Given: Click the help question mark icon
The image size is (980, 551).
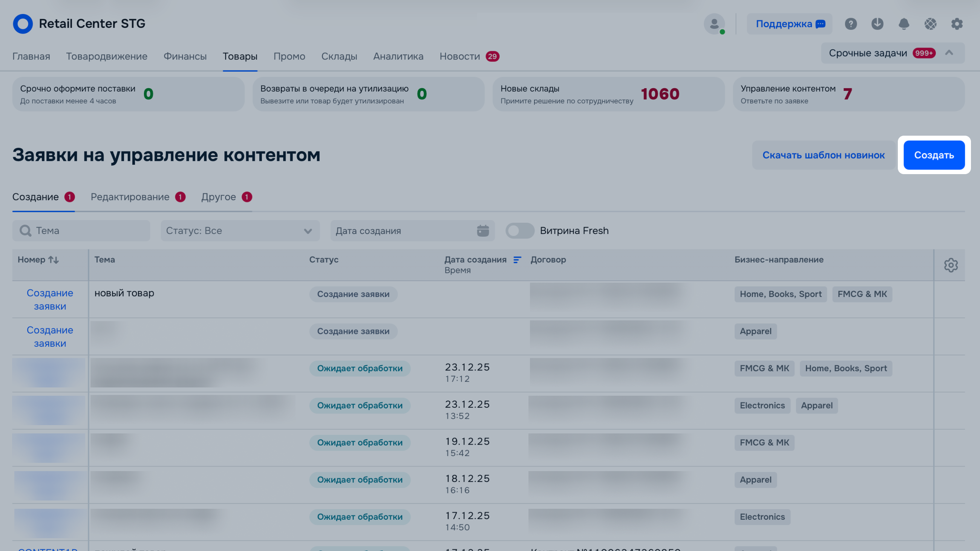Looking at the screenshot, I should pyautogui.click(x=851, y=24).
